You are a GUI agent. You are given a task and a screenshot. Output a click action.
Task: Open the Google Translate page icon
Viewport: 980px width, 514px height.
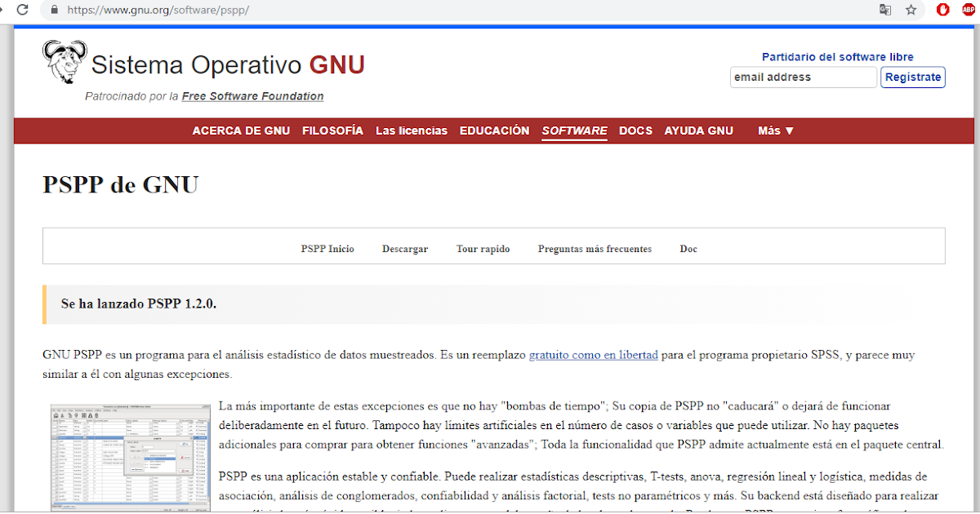coord(884,11)
